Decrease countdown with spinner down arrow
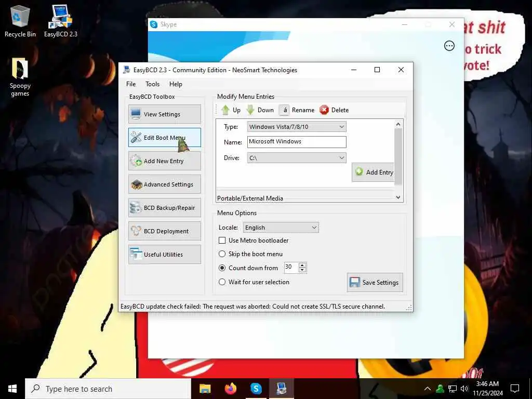532x399 pixels. click(302, 270)
